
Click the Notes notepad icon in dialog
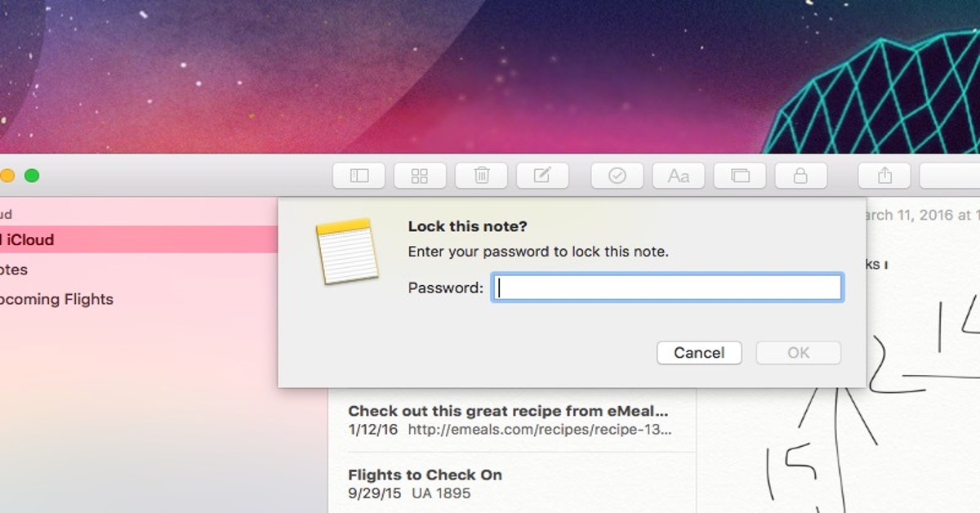tap(347, 251)
